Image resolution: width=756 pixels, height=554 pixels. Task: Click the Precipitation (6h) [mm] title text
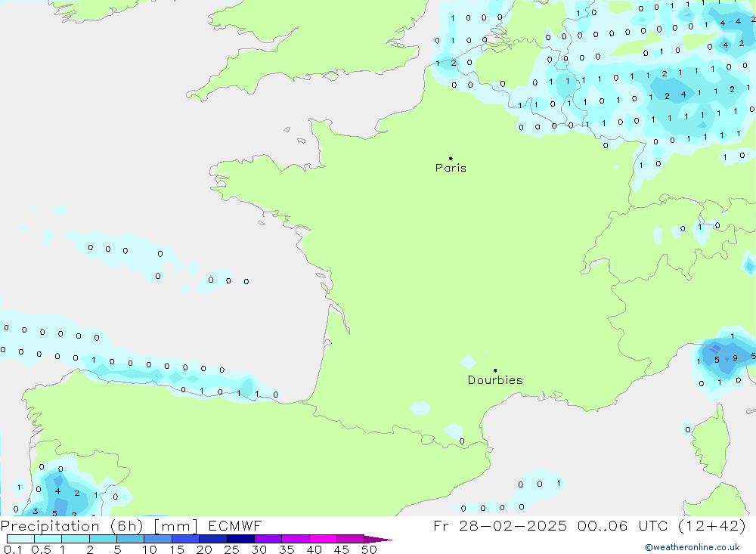99,525
